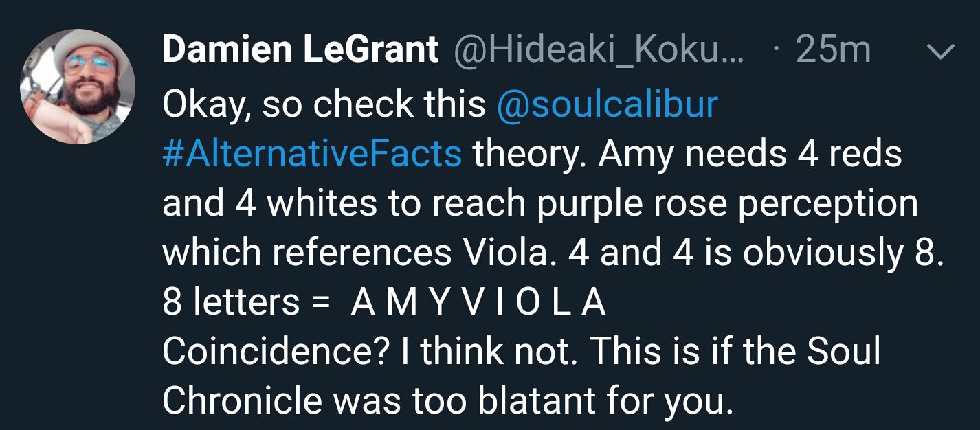Open the 25m timestamp permalink

(834, 50)
